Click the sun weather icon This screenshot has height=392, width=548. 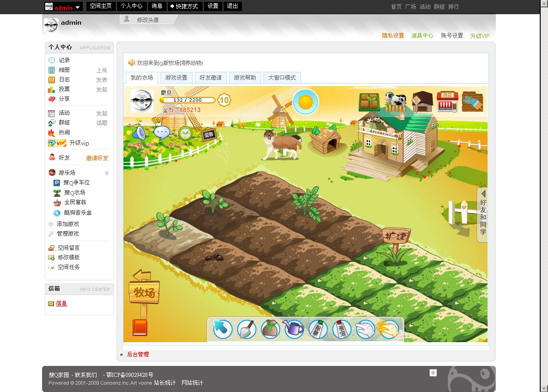tap(306, 102)
